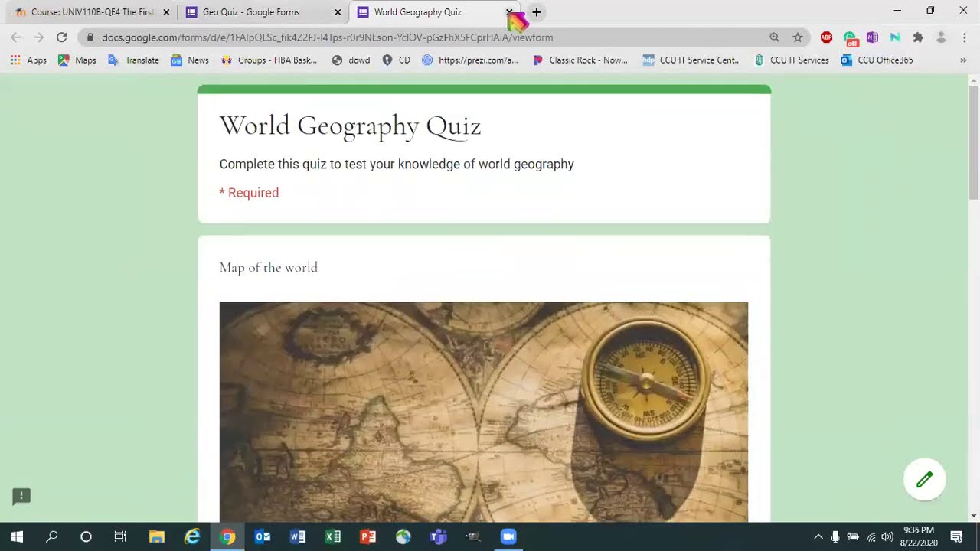
Task: Open the Extensions puzzle icon
Action: (918, 37)
